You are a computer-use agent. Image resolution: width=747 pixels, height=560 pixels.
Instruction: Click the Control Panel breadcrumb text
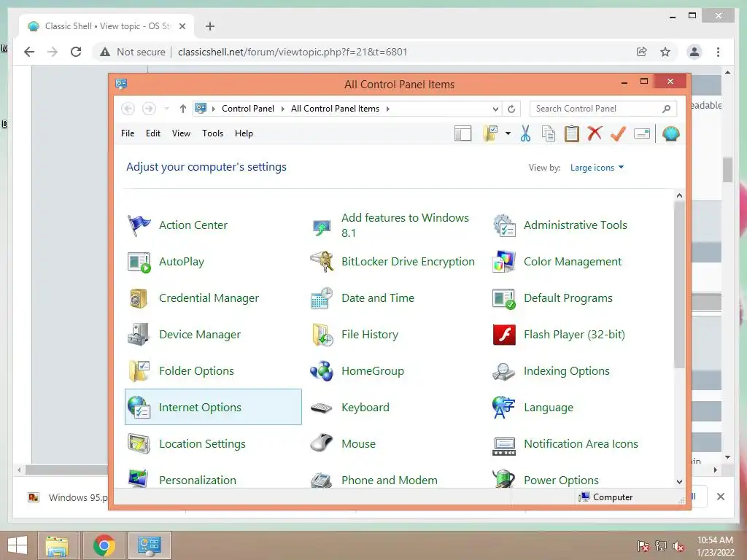[248, 109]
